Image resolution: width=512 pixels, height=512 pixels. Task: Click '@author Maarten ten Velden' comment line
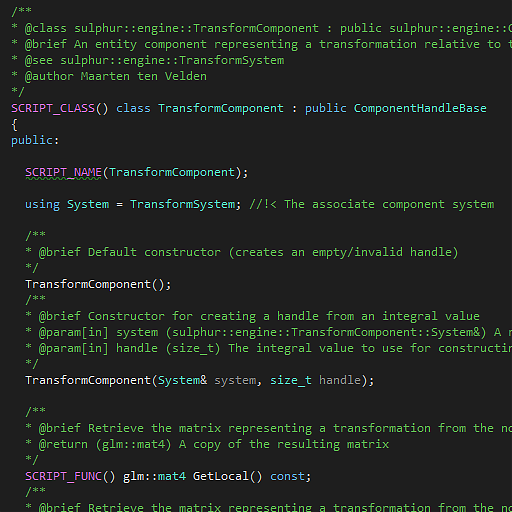[x=109, y=76]
